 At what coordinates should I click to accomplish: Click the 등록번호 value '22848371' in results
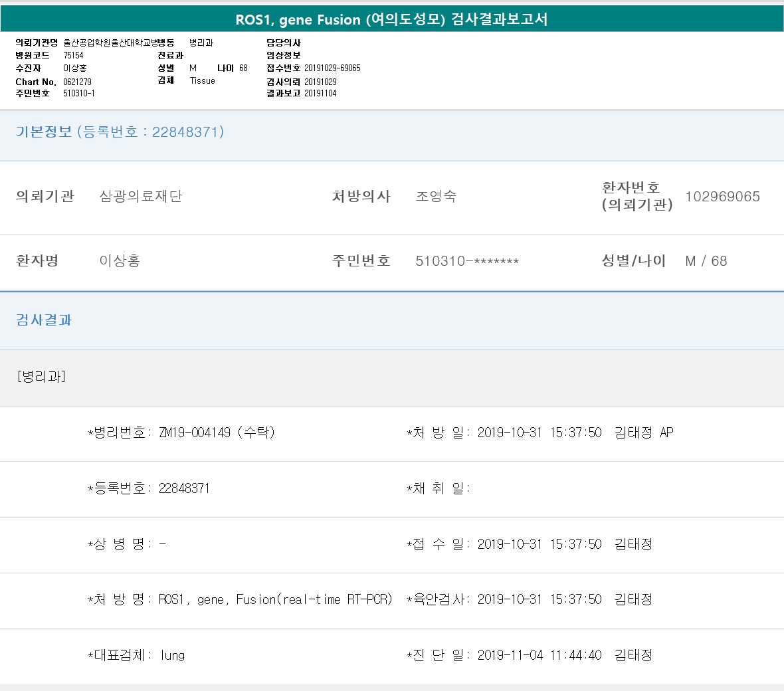[184, 488]
